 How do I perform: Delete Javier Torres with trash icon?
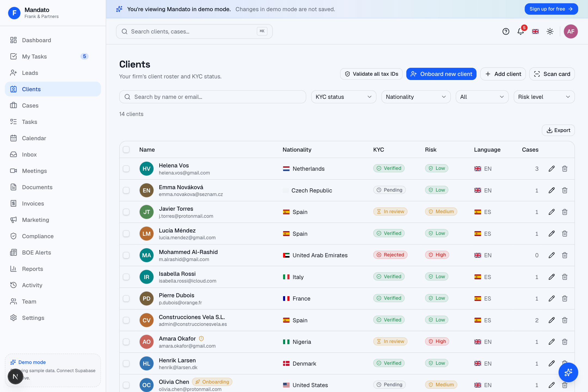[565, 212]
